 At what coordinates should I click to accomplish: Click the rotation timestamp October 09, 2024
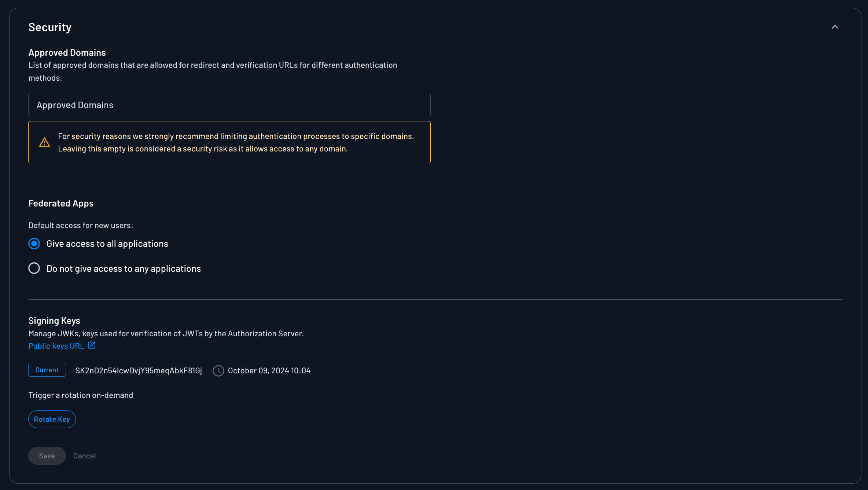(269, 370)
